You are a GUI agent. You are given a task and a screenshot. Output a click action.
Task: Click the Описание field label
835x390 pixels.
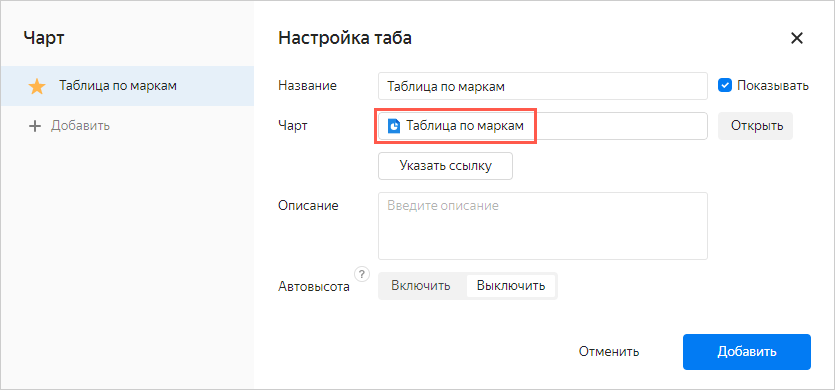[x=308, y=206]
